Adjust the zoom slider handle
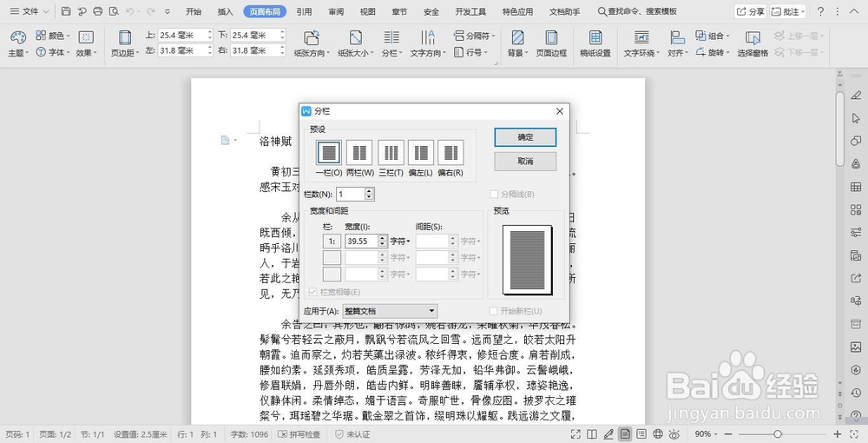This screenshot has width=868, height=443. click(x=777, y=434)
